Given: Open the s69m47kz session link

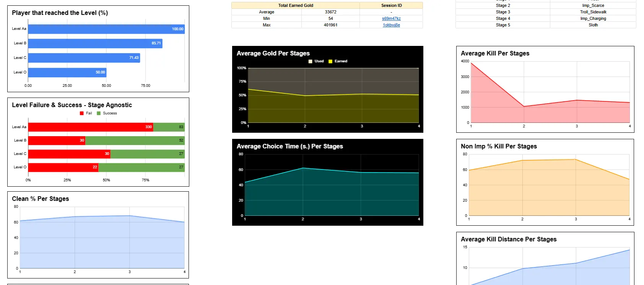Looking at the screenshot, I should (x=391, y=18).
